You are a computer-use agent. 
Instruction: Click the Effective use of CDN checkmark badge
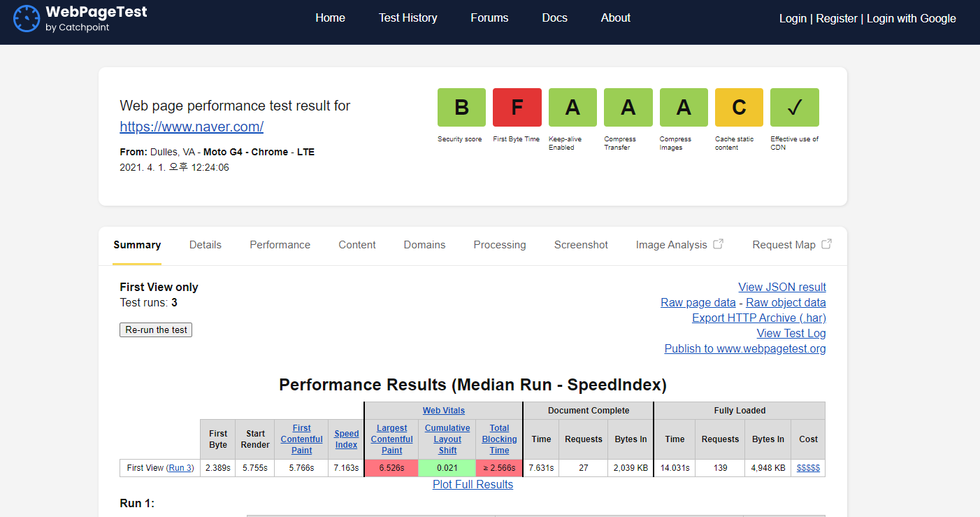pos(795,107)
